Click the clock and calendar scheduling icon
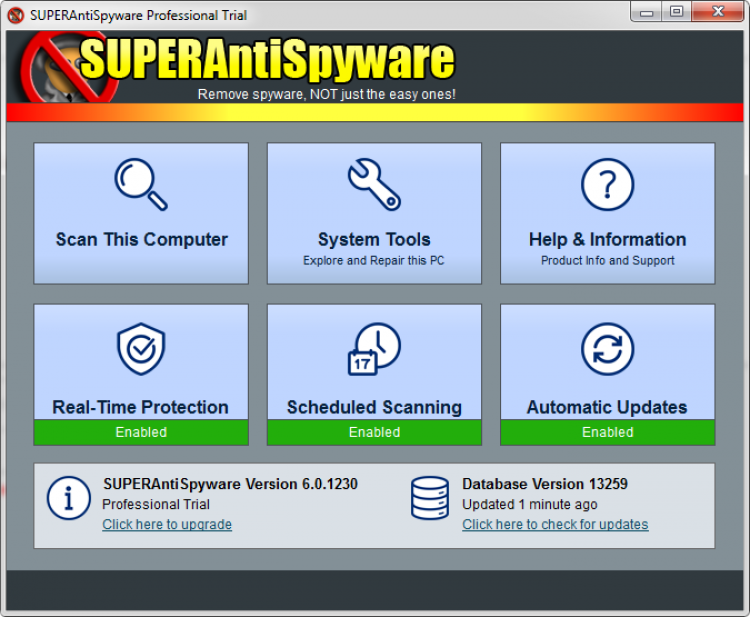Image resolution: width=750 pixels, height=617 pixels. pos(374,349)
